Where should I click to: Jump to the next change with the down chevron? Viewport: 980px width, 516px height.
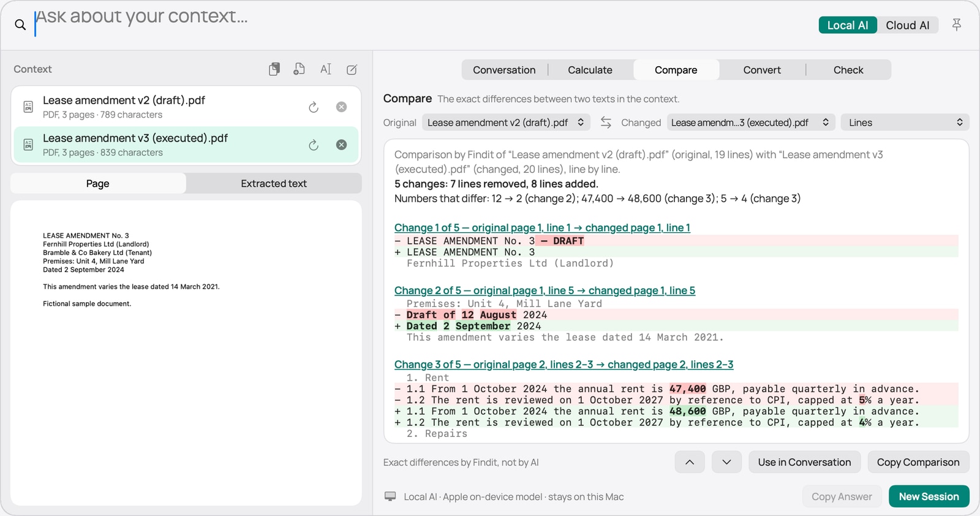click(x=726, y=462)
